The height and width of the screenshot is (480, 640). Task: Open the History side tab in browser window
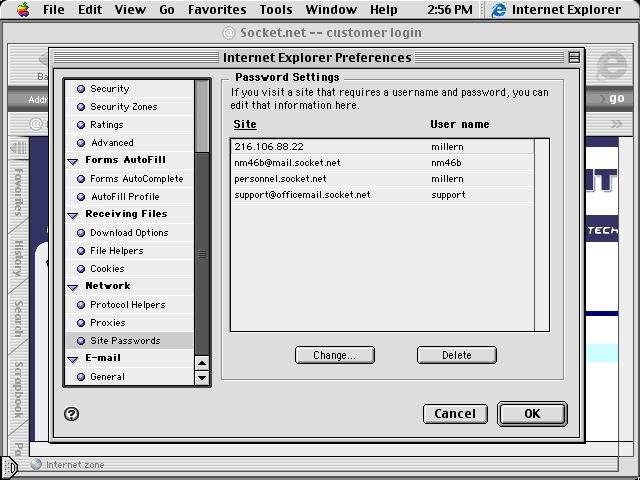click(x=18, y=258)
